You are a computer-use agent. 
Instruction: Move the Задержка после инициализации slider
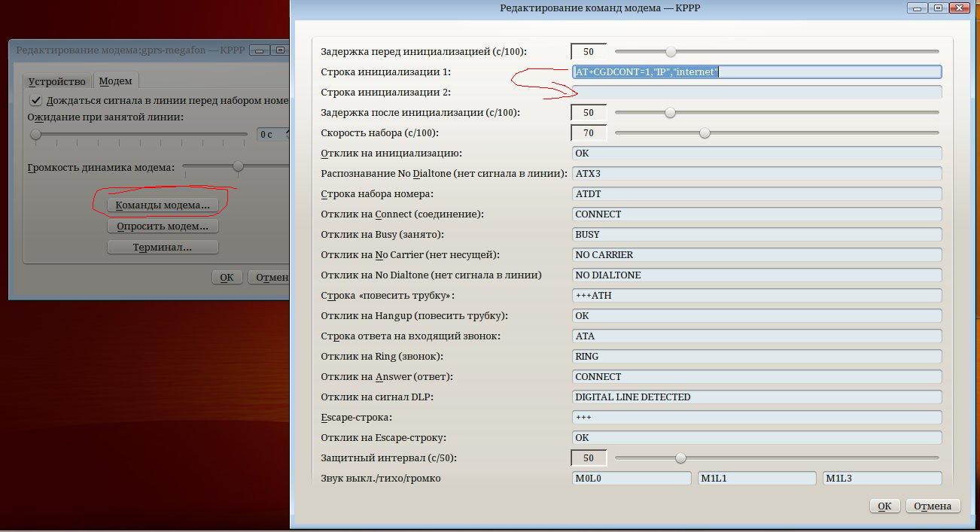click(777, 113)
